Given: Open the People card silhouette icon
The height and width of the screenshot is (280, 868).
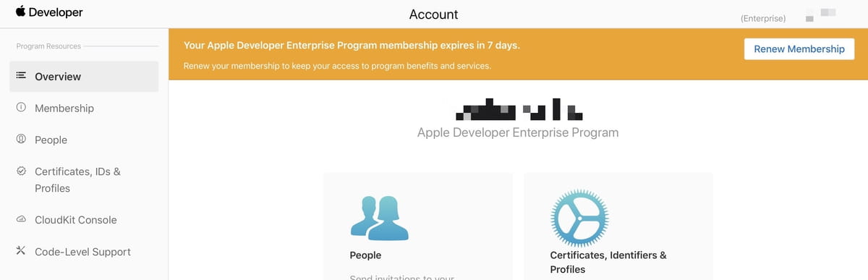Looking at the screenshot, I should pyautogui.click(x=379, y=219).
